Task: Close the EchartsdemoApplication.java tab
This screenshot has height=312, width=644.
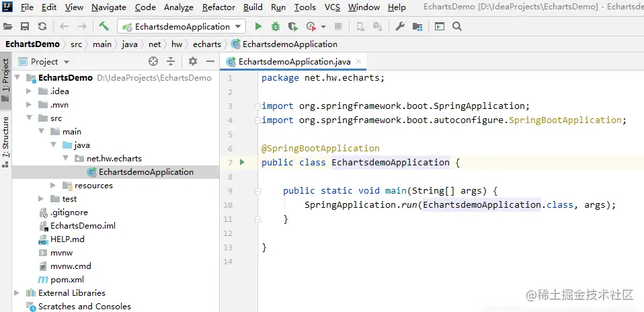Action: [358, 61]
